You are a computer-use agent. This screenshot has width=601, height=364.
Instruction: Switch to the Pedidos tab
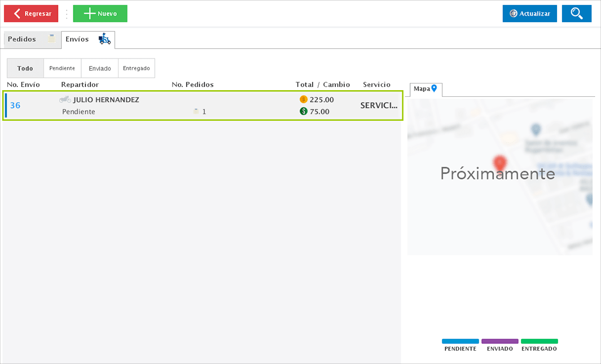point(22,40)
